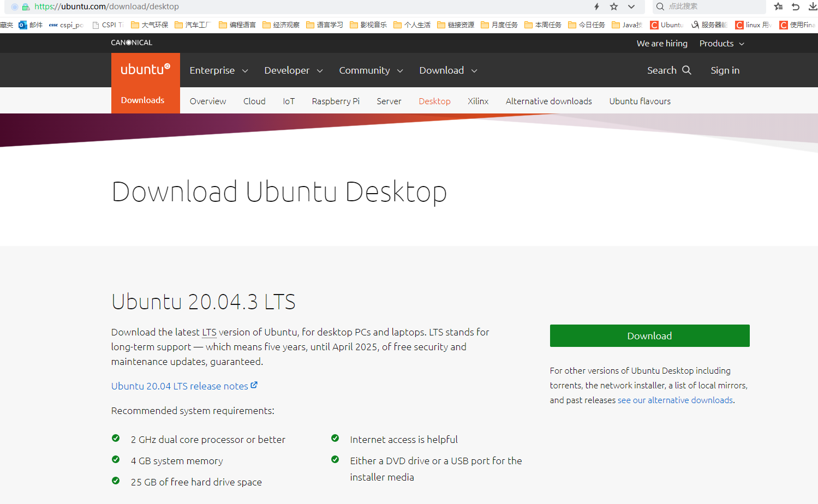Click the external link icon beside release notes

point(254,385)
